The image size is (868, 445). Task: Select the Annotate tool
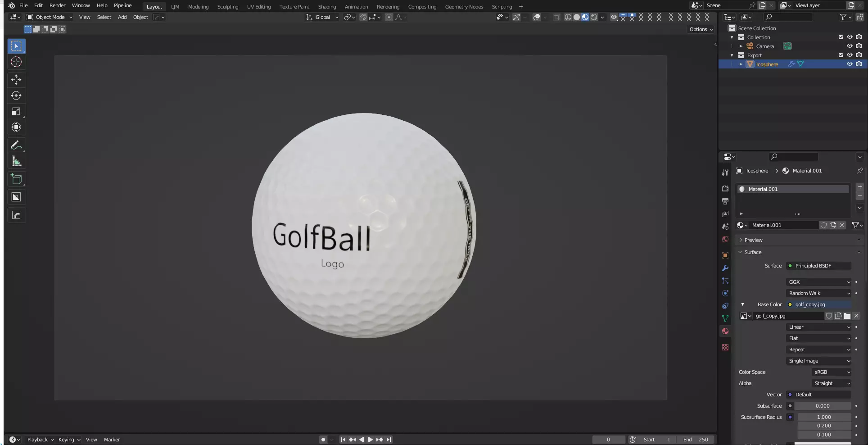pyautogui.click(x=16, y=145)
